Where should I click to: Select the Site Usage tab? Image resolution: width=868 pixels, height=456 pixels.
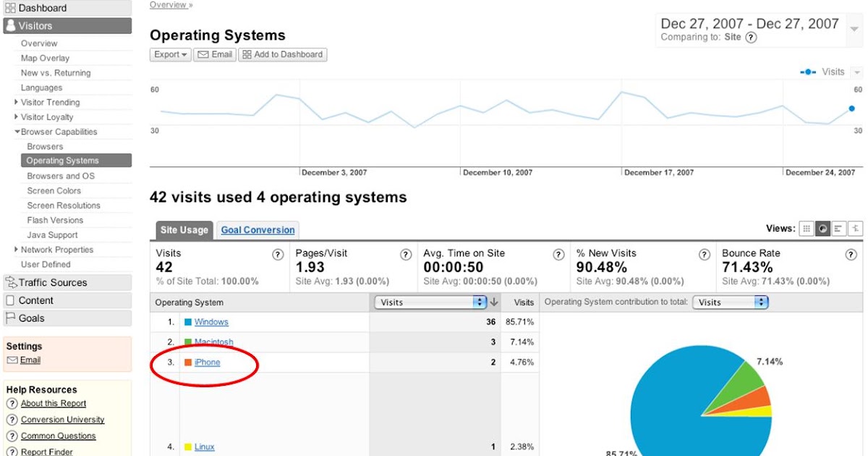pyautogui.click(x=184, y=230)
